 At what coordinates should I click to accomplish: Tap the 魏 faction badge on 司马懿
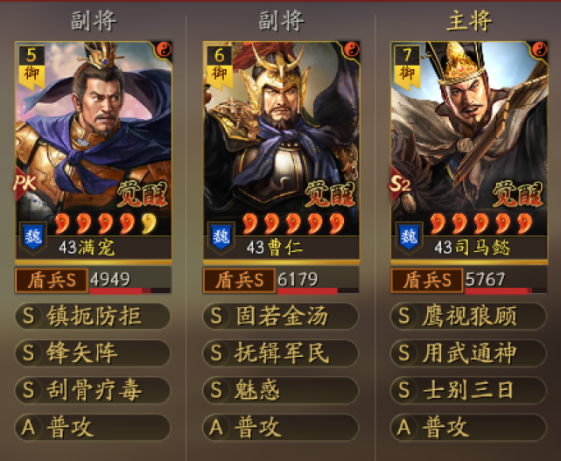click(x=409, y=237)
